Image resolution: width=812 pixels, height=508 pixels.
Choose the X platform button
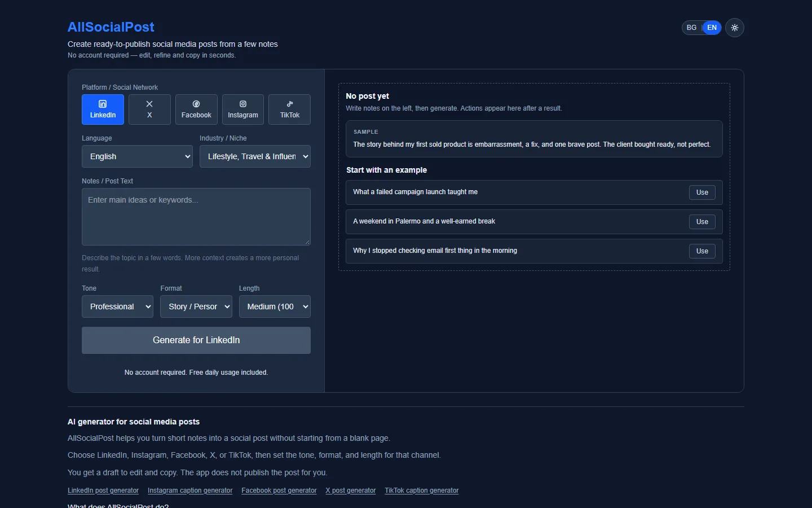point(149,110)
